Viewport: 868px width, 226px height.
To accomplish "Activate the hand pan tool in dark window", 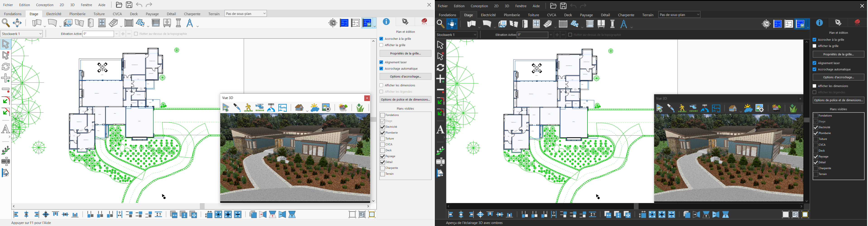I will [x=452, y=24].
